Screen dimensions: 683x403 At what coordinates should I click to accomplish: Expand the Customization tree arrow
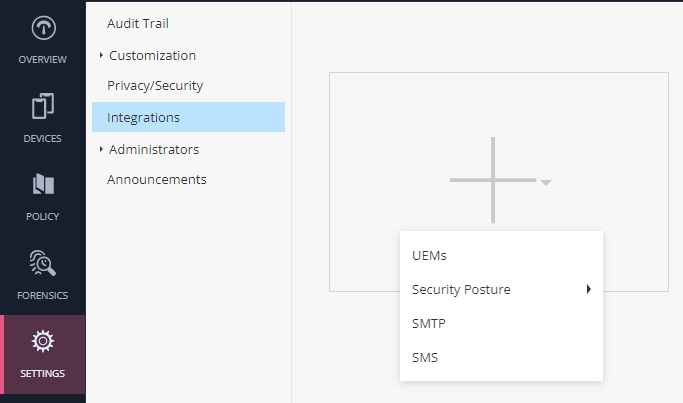coord(101,55)
